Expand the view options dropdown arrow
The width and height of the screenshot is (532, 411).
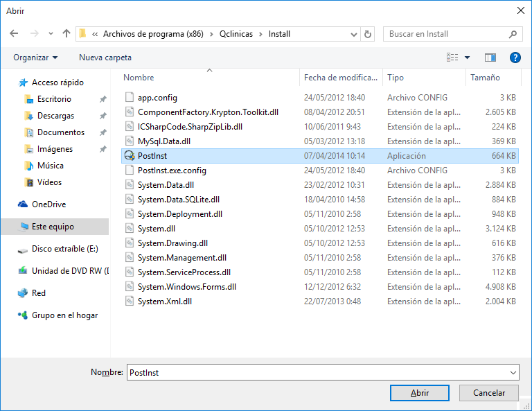pyautogui.click(x=467, y=58)
